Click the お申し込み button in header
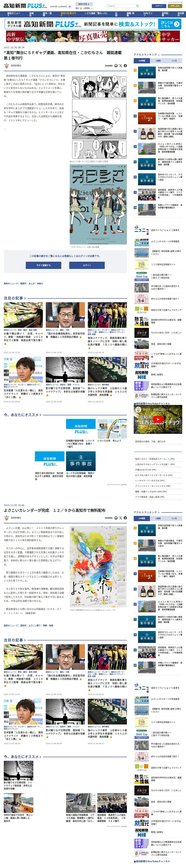 point(175,6)
